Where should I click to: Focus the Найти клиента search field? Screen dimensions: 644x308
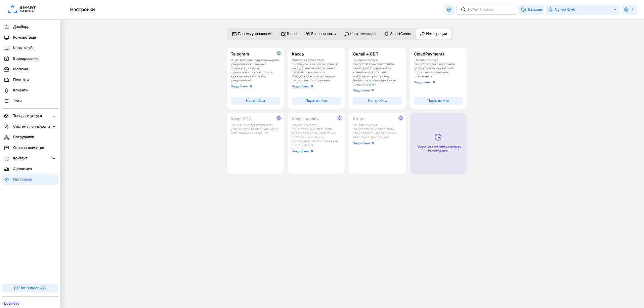tap(486, 10)
